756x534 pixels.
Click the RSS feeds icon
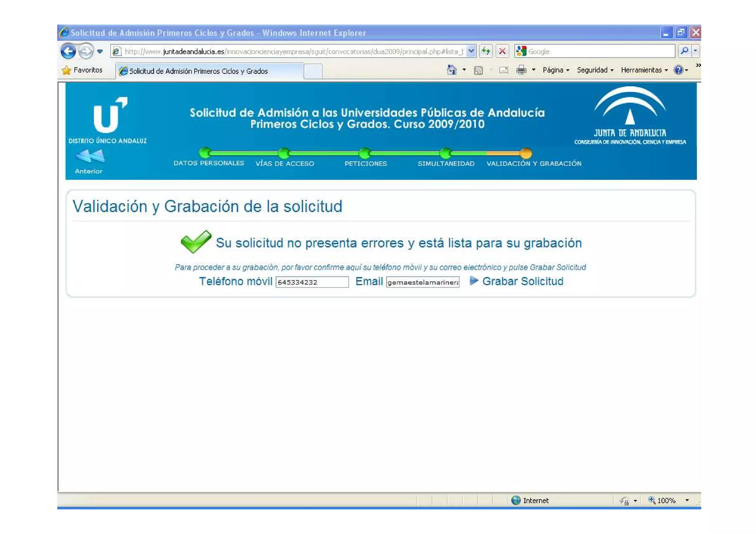[478, 70]
